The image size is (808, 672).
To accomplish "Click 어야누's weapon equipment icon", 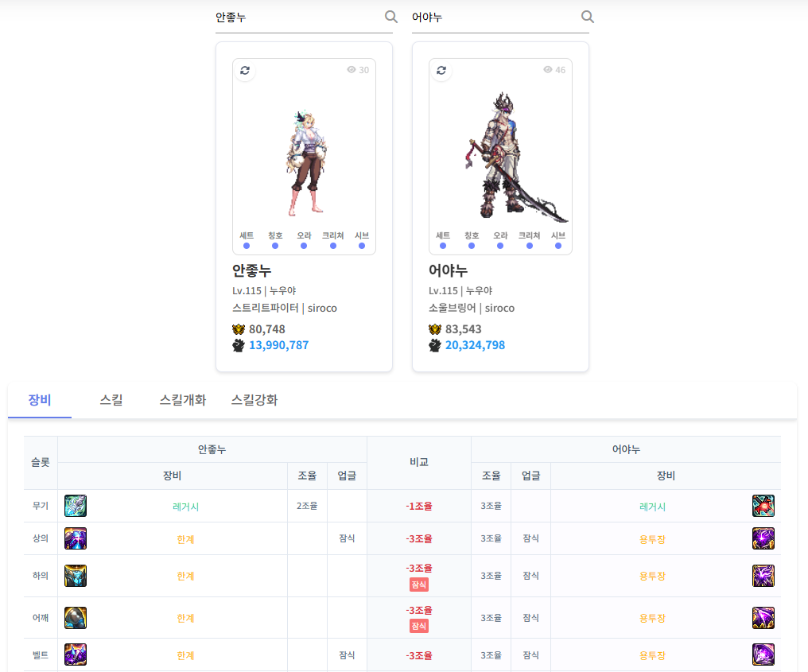I will pyautogui.click(x=763, y=506).
